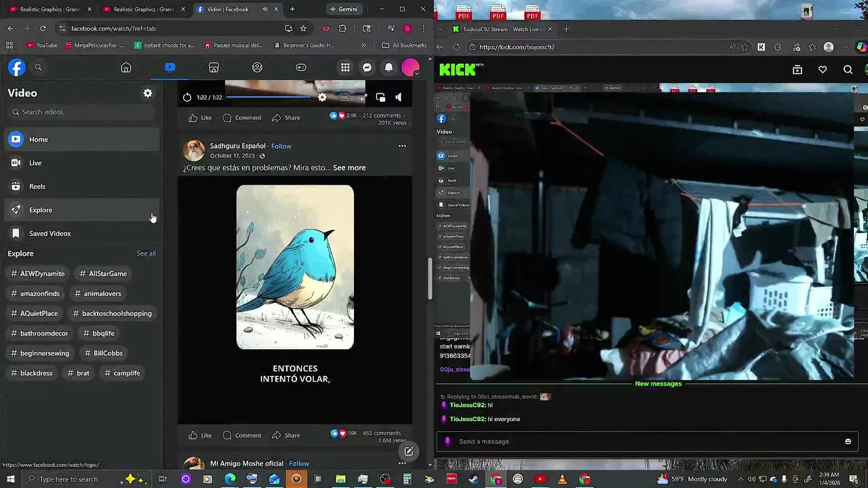Toggle picture-in-picture mini player
Image resolution: width=868 pixels, height=488 pixels.
pyautogui.click(x=380, y=97)
